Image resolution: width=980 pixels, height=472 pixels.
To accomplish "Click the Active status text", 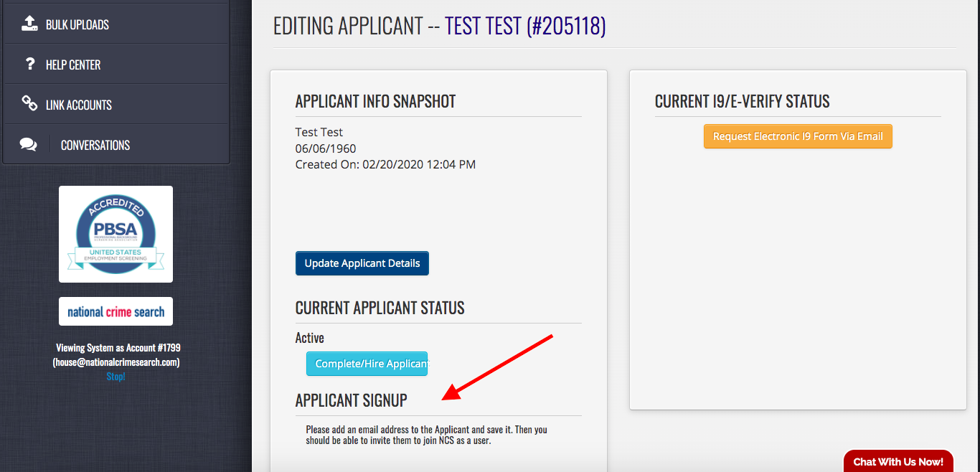I will 310,338.
